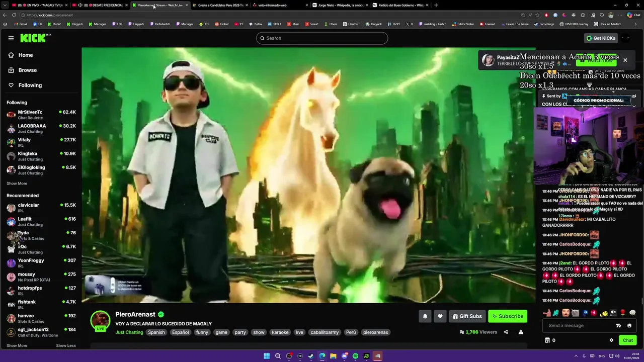This screenshot has height=362, width=644.
Task: Follow channel with heart button
Action: (440, 316)
